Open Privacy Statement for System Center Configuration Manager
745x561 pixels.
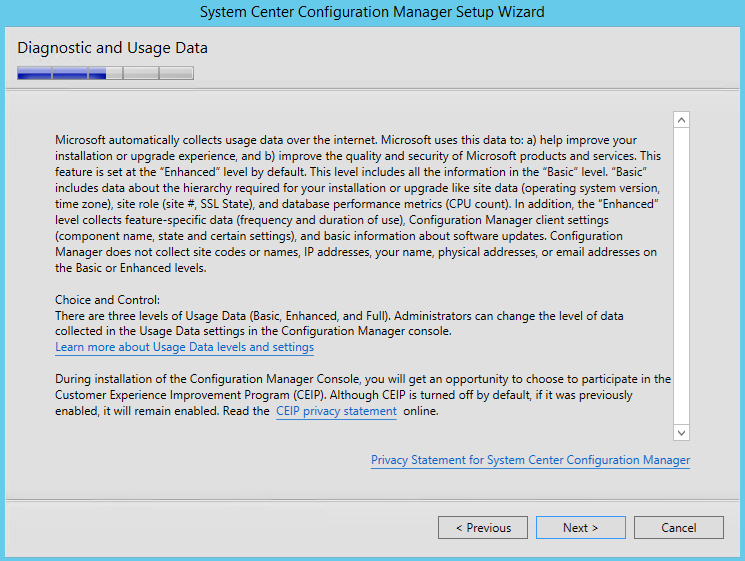point(530,460)
